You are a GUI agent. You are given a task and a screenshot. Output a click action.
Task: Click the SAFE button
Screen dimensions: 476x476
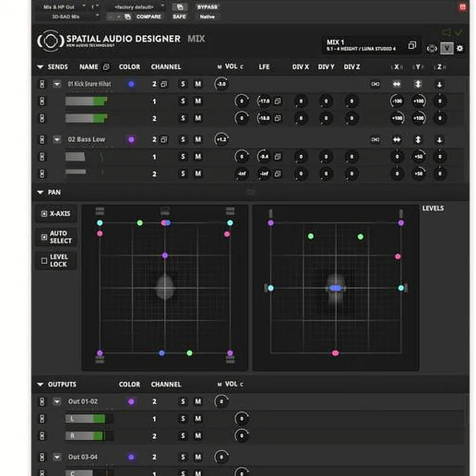(179, 17)
